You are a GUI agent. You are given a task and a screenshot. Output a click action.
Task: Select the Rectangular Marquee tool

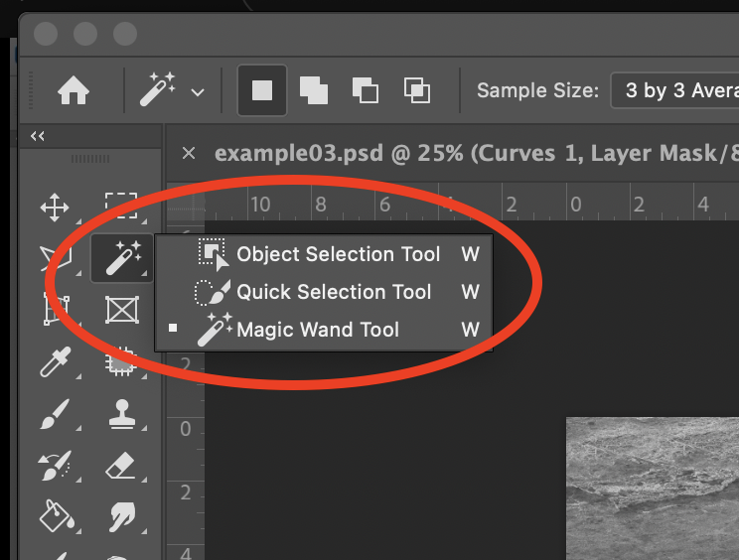(121, 208)
